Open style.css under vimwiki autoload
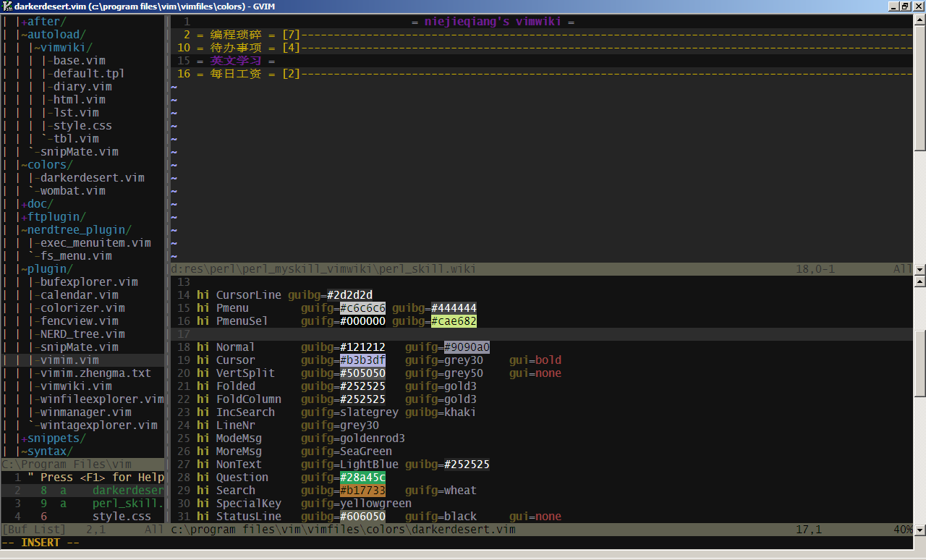The width and height of the screenshot is (926, 560). click(x=82, y=126)
